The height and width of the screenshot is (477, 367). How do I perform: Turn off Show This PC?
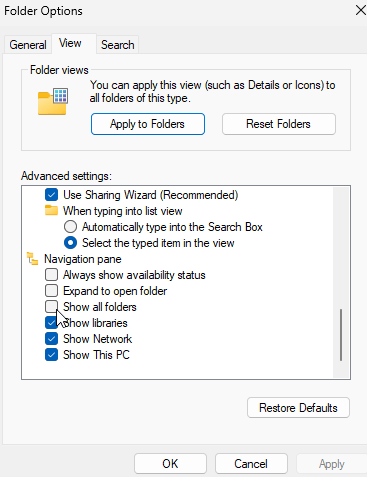(51, 355)
